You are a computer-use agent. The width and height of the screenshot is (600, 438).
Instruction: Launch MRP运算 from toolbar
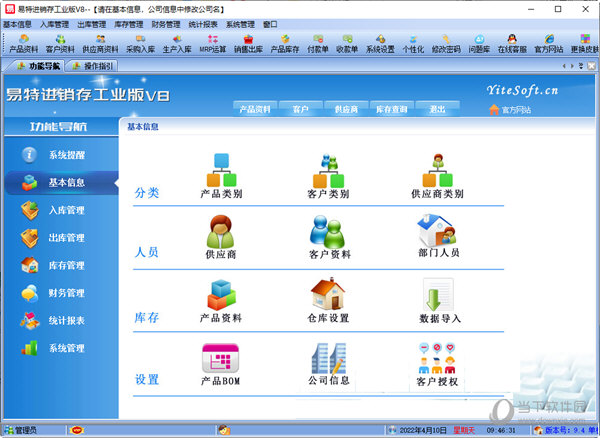point(213,44)
